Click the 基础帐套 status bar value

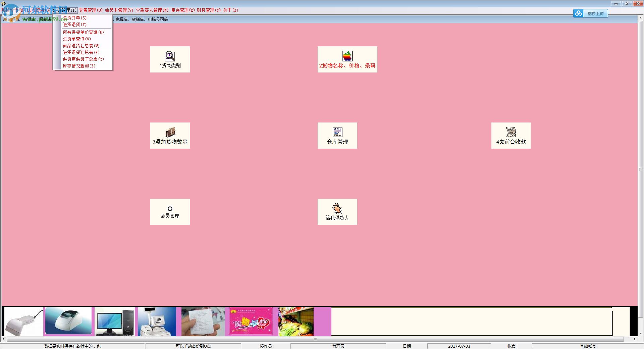pyautogui.click(x=588, y=346)
